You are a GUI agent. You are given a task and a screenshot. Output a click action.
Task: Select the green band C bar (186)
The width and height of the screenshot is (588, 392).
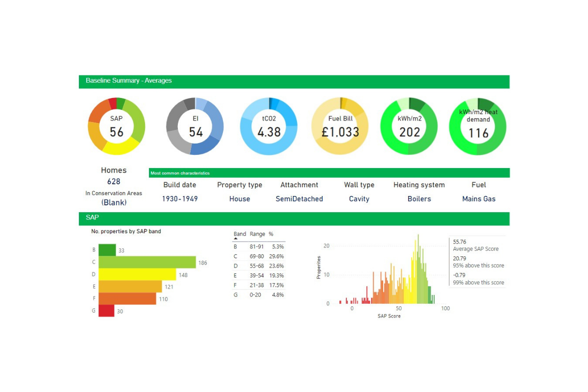click(147, 263)
